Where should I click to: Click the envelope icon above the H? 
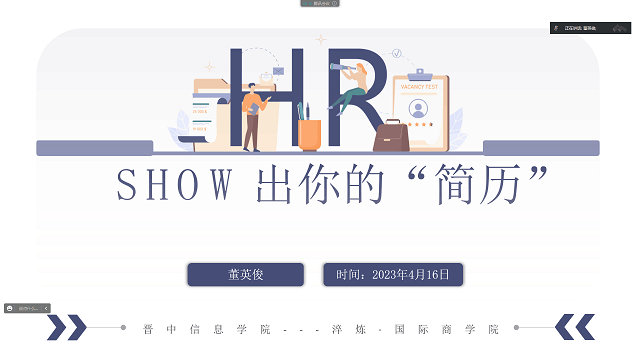pos(278,71)
